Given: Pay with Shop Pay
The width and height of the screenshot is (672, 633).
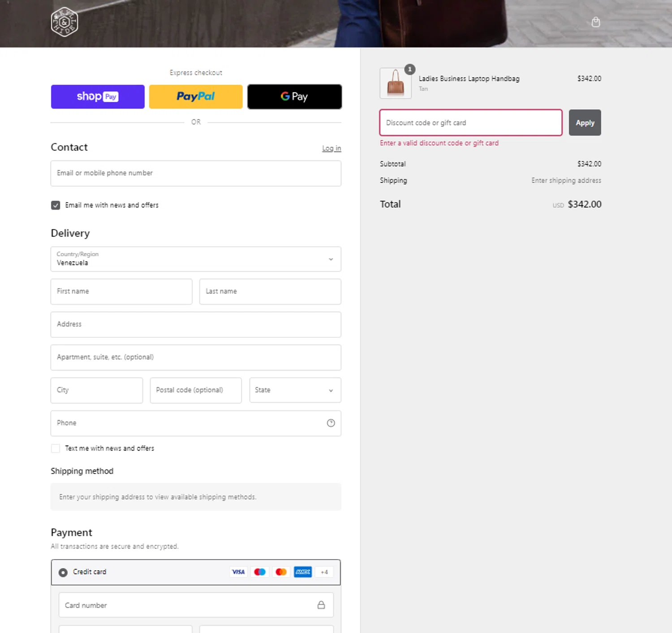Looking at the screenshot, I should click(98, 96).
